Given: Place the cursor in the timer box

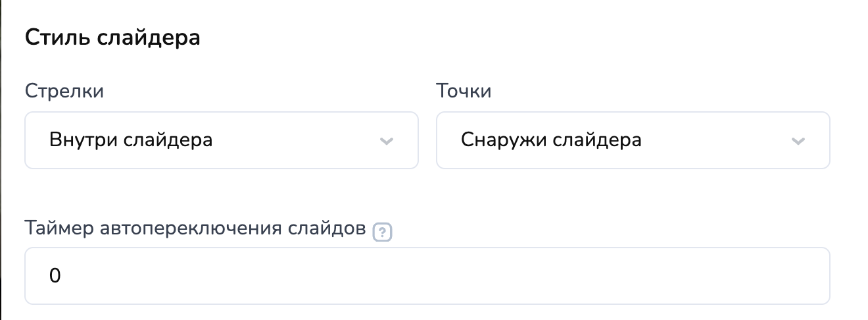Looking at the screenshot, I should click(x=427, y=276).
